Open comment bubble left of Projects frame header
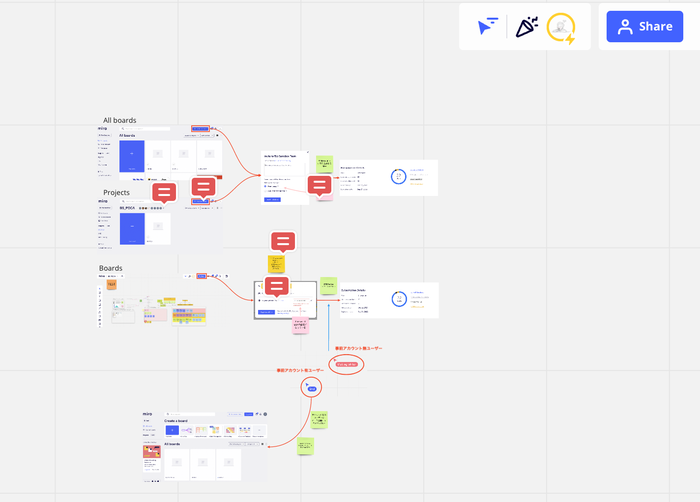The image size is (700, 502). tap(164, 191)
